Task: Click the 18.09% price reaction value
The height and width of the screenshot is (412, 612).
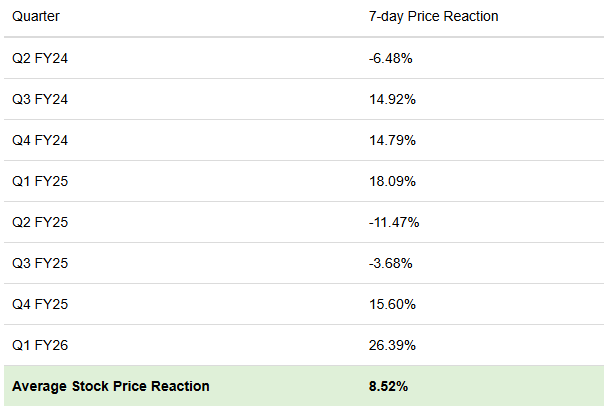Action: coord(390,182)
